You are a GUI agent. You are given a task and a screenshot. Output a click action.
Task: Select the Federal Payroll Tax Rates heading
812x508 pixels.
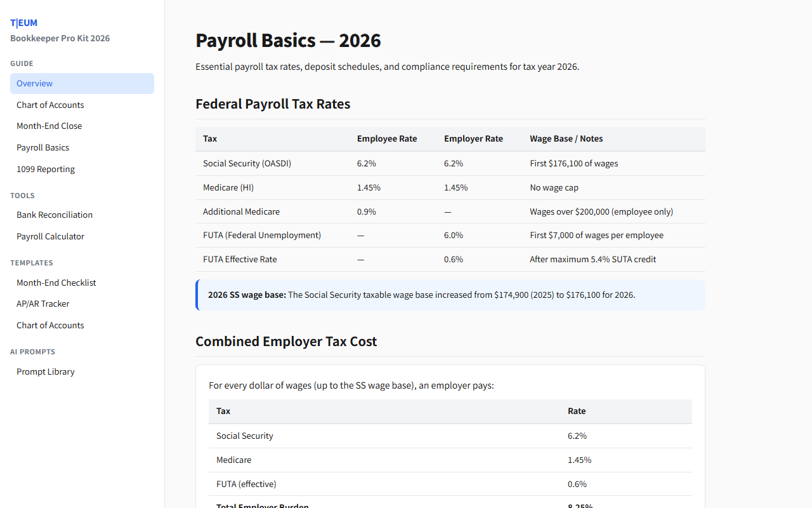tap(273, 104)
